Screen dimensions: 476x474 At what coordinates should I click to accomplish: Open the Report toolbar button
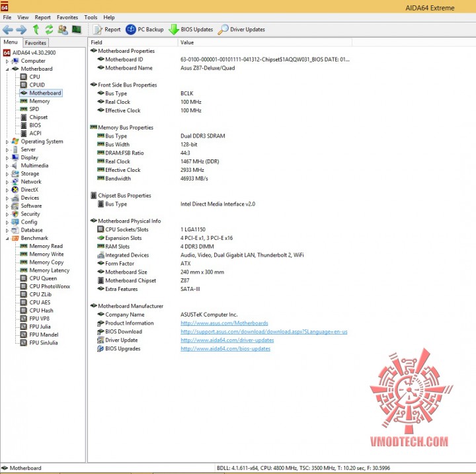click(106, 30)
